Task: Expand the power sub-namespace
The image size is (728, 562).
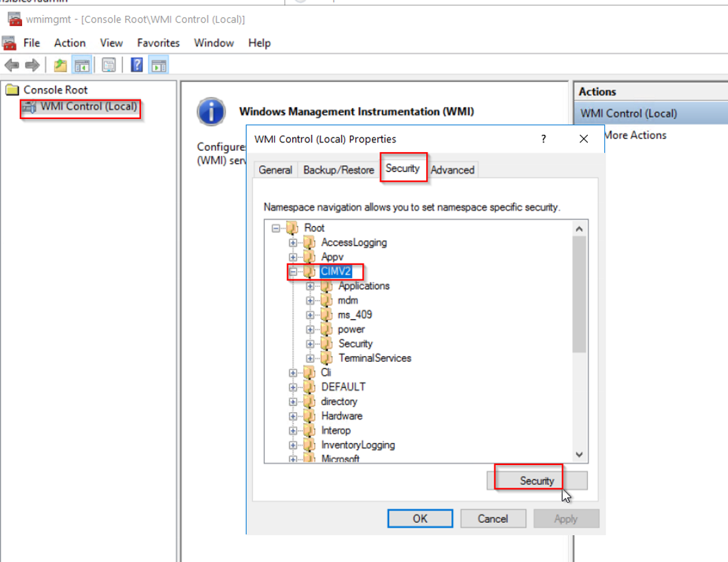Action: coord(309,329)
